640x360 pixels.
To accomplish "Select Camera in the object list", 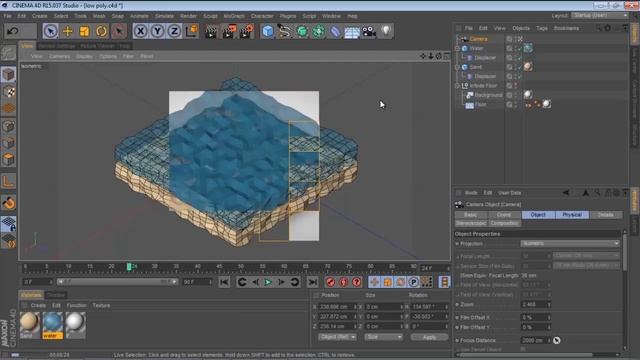I will [x=478, y=39].
